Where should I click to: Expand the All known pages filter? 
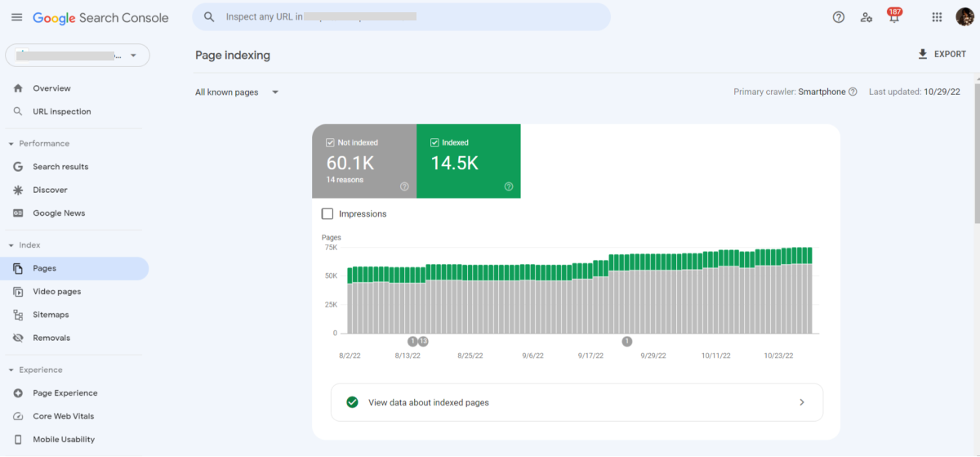[237, 92]
